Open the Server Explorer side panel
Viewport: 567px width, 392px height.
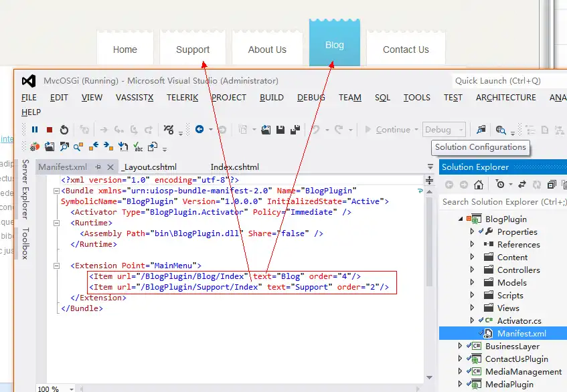tap(25, 189)
